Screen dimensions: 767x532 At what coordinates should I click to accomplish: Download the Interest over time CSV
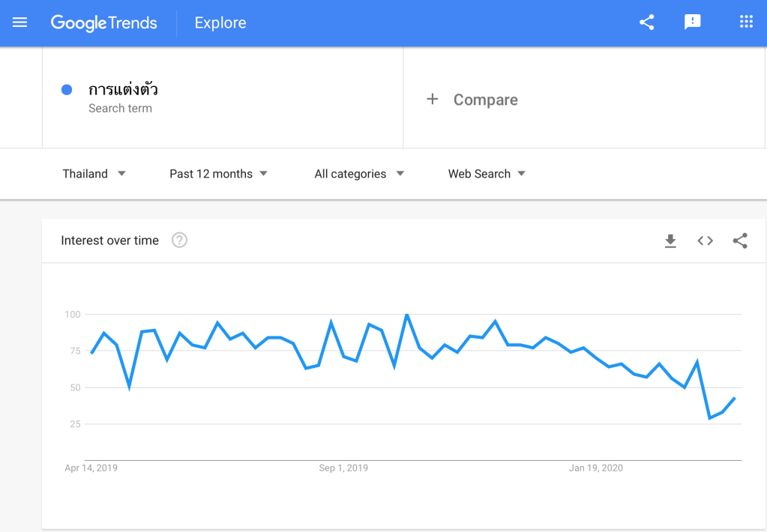[670, 241]
